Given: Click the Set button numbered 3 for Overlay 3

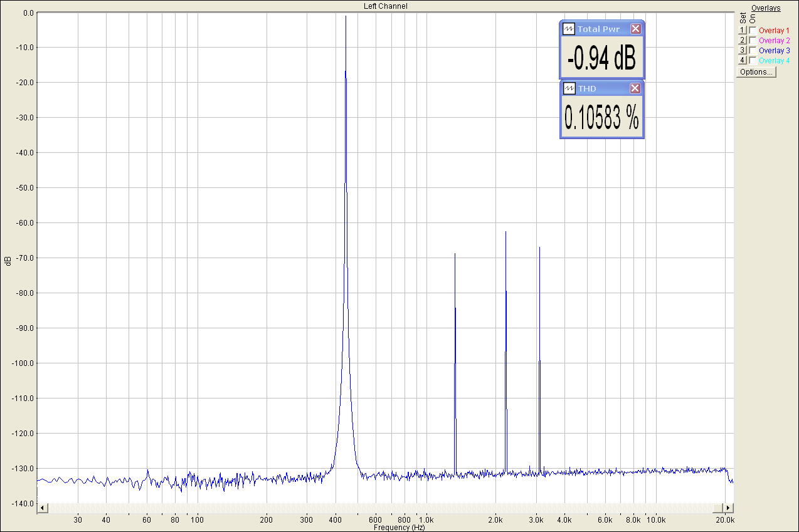Looking at the screenshot, I should [x=742, y=50].
